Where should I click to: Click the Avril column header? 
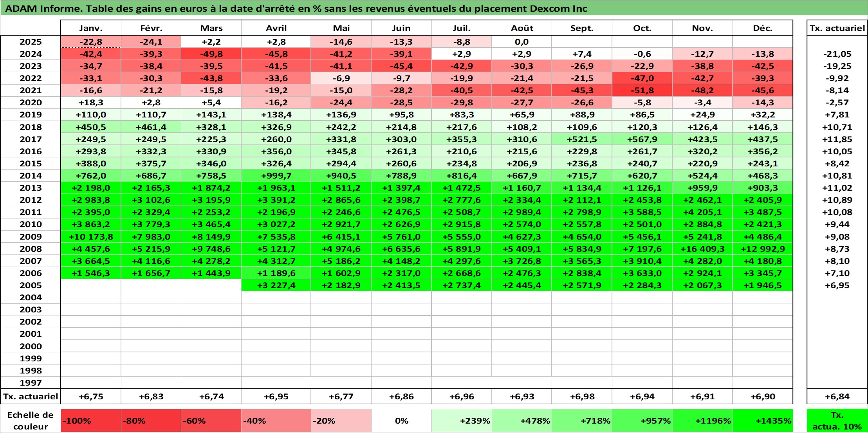276,28
